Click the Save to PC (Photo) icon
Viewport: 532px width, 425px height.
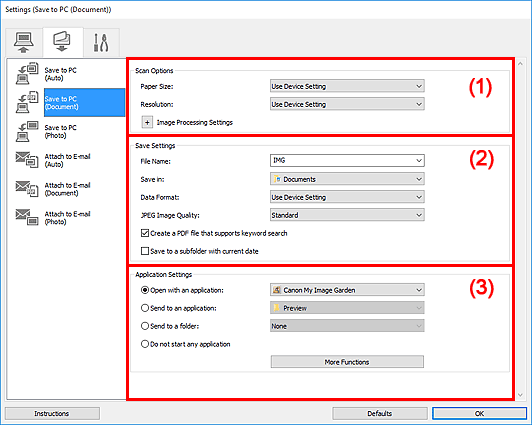(27, 131)
